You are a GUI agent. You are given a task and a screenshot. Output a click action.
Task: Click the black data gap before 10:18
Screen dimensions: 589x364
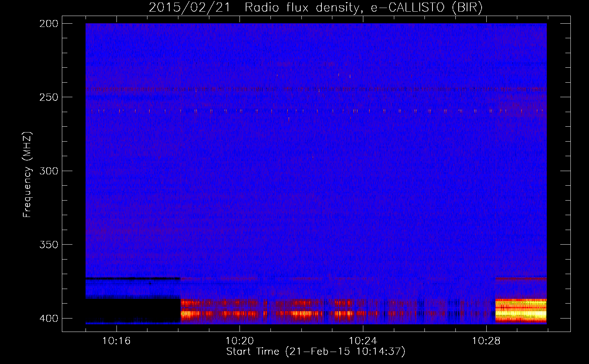click(133, 310)
